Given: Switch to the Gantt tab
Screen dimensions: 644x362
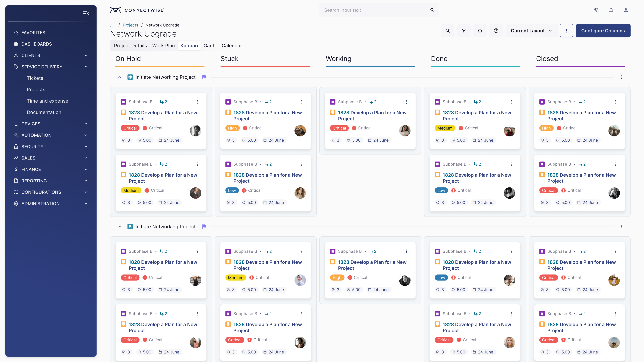Looking at the screenshot, I should [x=209, y=46].
